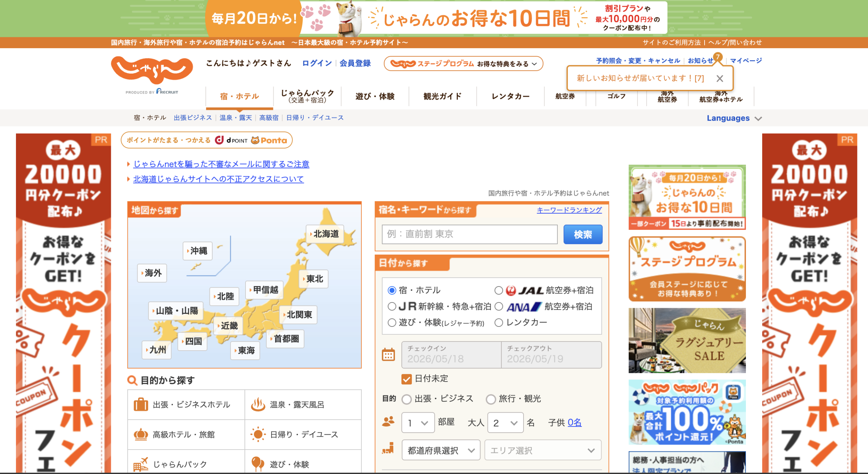Click the 温泉・露天 sub-navigation link
Image resolution: width=868 pixels, height=474 pixels.
point(236,118)
